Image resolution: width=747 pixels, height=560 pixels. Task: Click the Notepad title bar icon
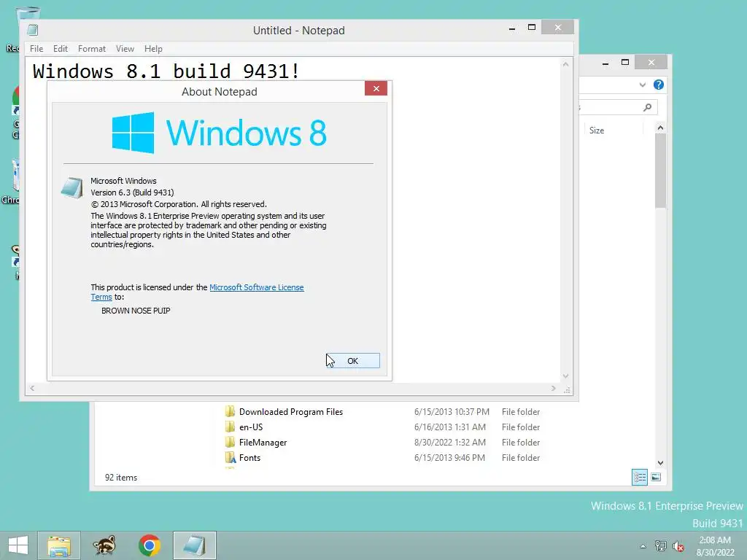(32, 30)
